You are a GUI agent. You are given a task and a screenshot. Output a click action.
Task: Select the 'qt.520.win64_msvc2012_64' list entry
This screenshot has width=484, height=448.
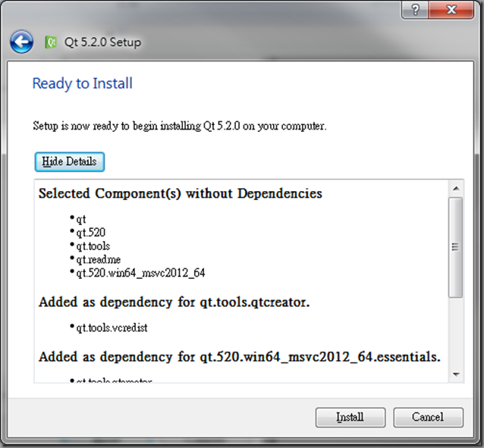click(x=140, y=273)
